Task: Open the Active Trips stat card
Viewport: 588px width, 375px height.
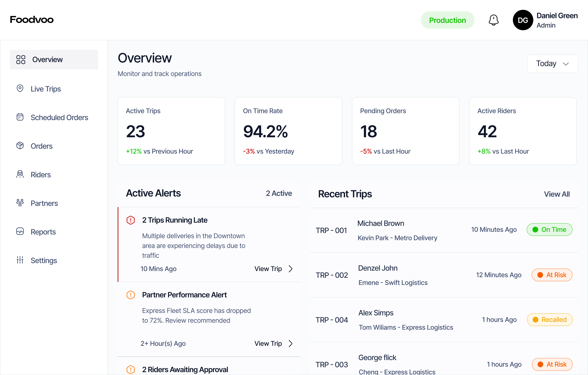Action: tap(171, 131)
